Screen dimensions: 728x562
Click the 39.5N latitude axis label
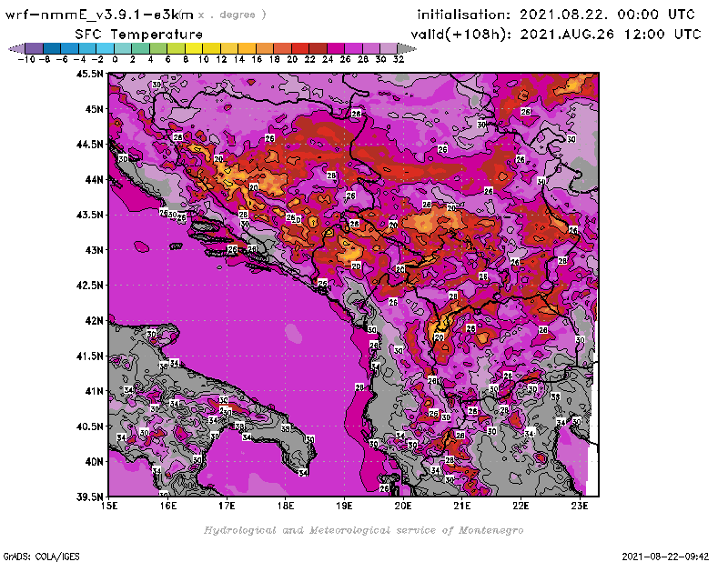coord(90,497)
